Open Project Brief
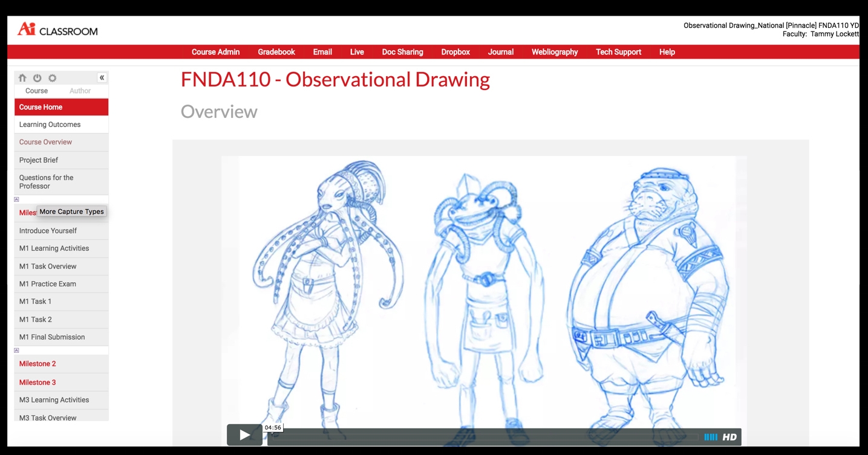The image size is (868, 455). click(61, 160)
